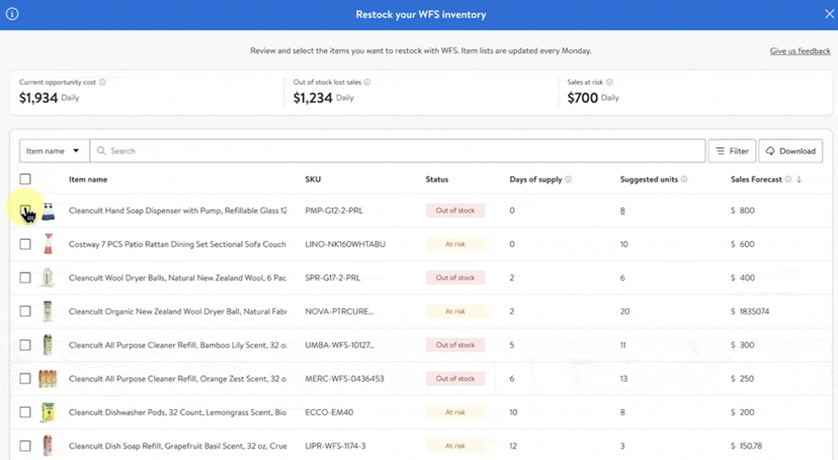Image resolution: width=838 pixels, height=460 pixels.
Task: Click info icon beside Out of stock lost sales
Action: pos(368,82)
